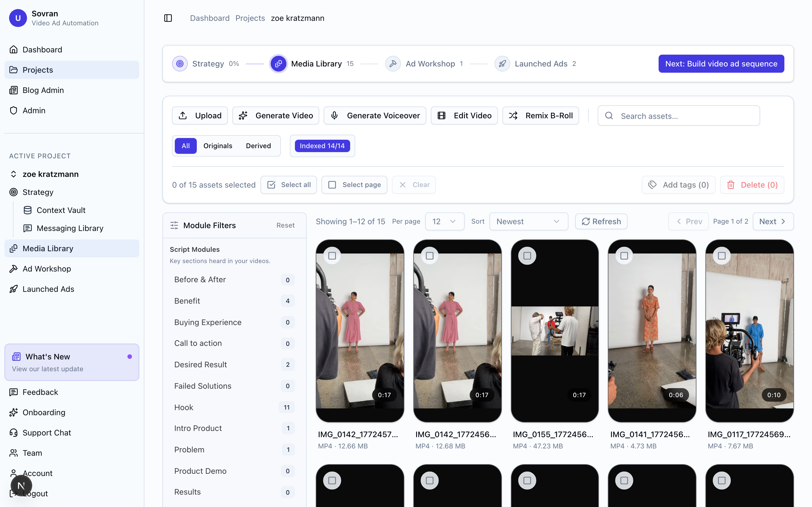Viewport: 812px width, 507px height.
Task: Open the Edit Video tool
Action: [464, 115]
